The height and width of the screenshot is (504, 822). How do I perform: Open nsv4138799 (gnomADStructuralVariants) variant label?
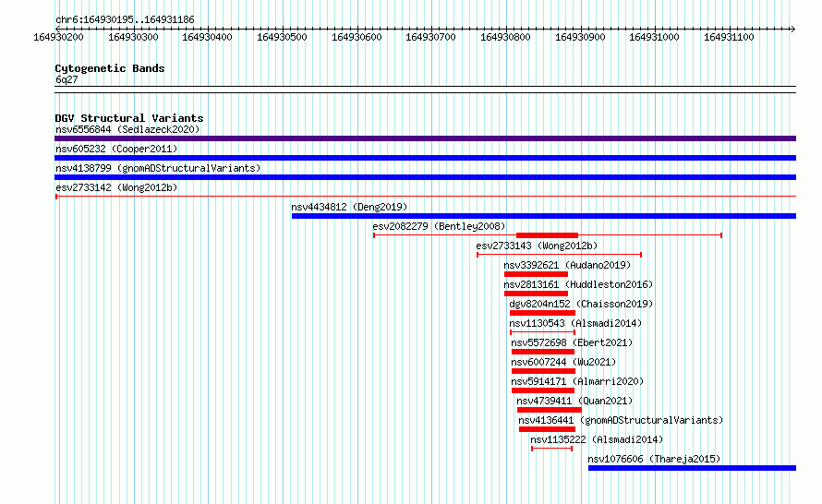158,168
